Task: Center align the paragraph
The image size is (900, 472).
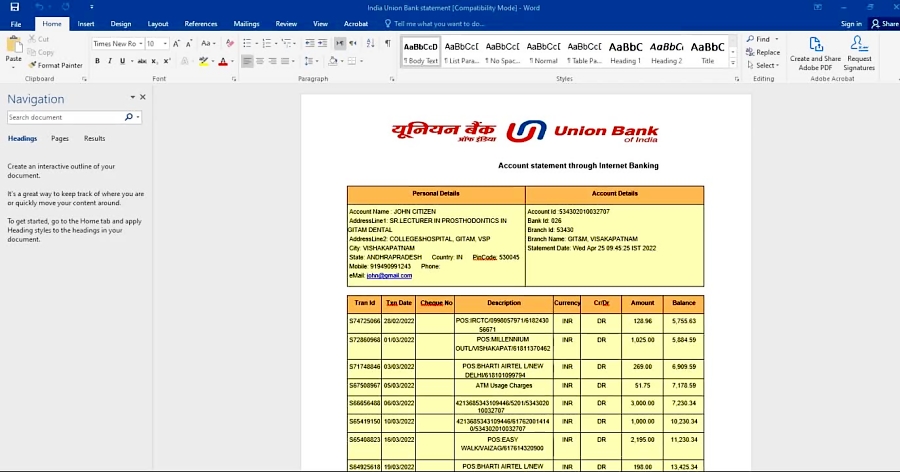Action: coord(260,61)
